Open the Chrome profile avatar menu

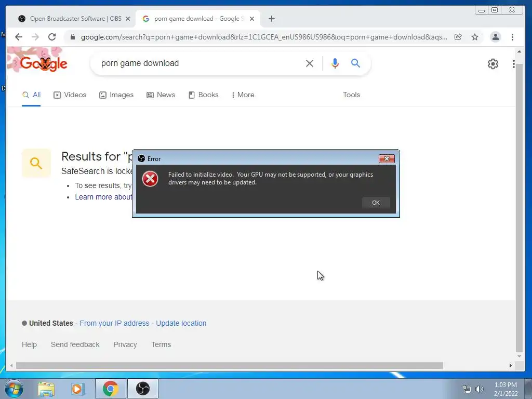495,37
